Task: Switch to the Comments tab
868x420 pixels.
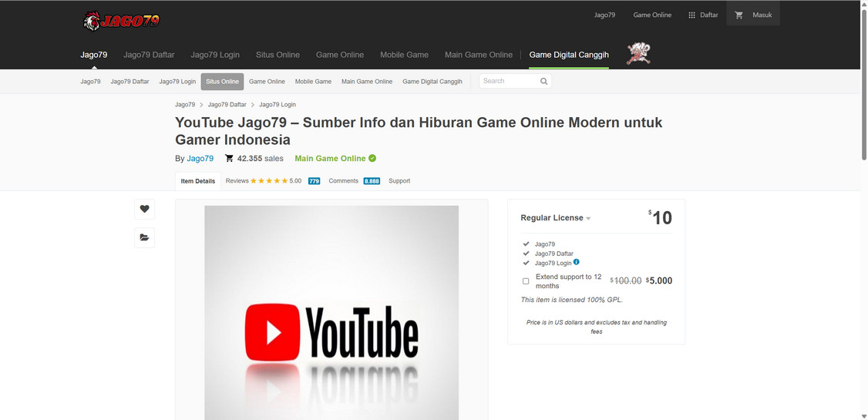Action: [343, 181]
